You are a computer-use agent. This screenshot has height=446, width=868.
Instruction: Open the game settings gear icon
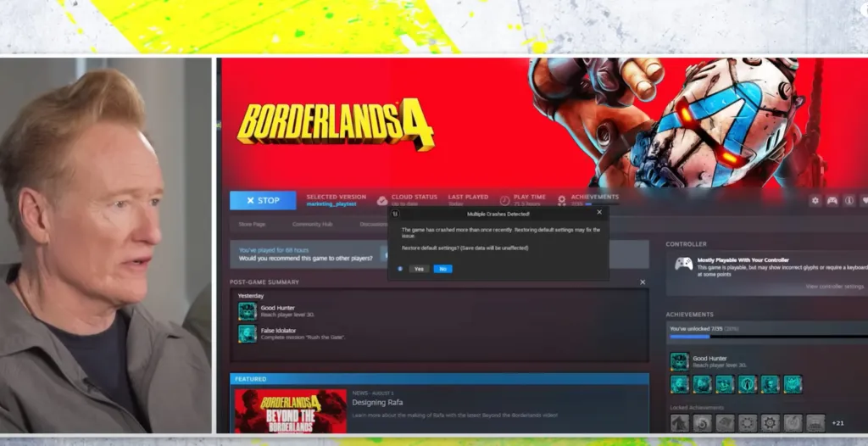coord(815,201)
